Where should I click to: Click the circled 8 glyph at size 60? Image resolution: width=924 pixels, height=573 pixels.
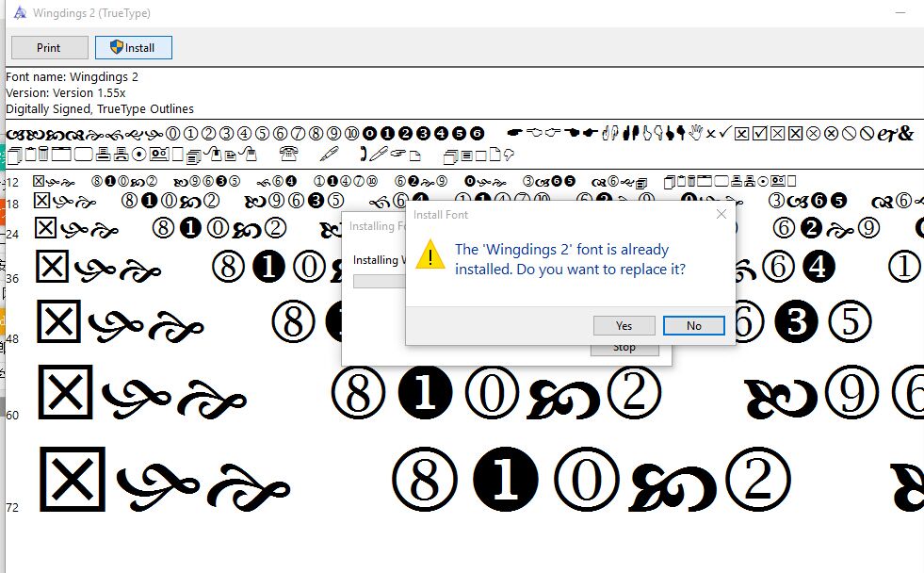[358, 393]
